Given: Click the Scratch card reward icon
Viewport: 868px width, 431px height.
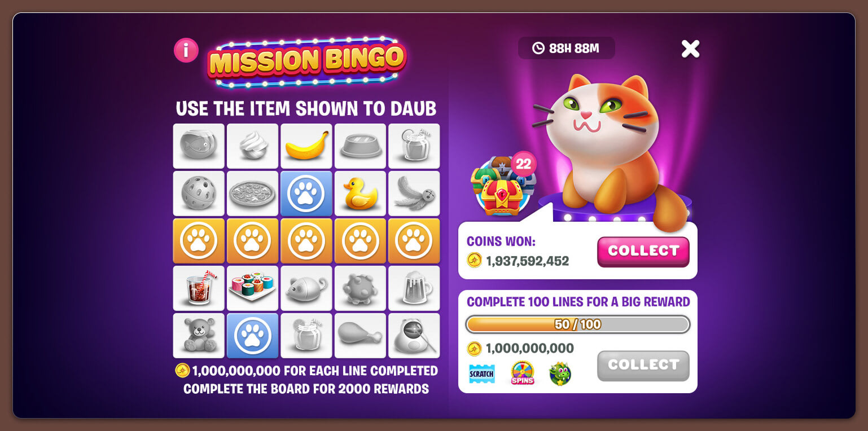Looking at the screenshot, I should (482, 373).
